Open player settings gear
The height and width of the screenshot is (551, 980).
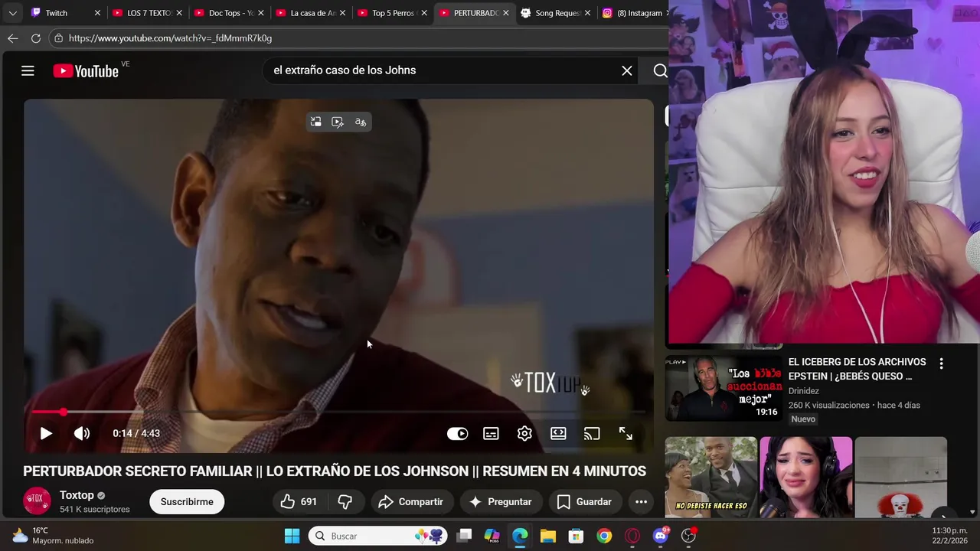pos(524,434)
